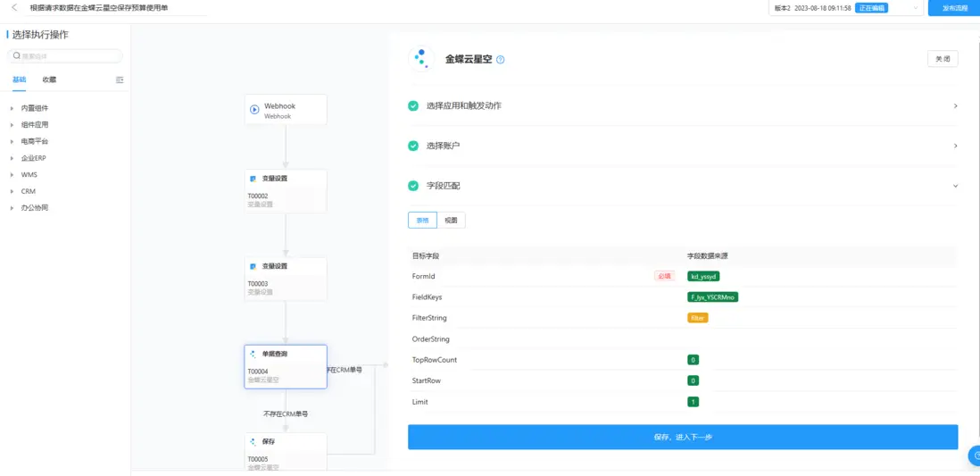
Task: Click the Limit value tag 1
Action: (693, 402)
